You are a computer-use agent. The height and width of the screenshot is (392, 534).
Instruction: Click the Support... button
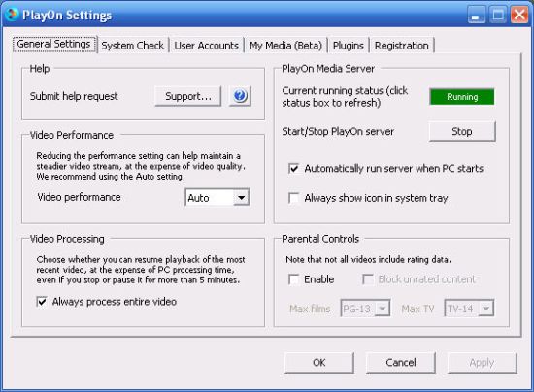(x=188, y=96)
